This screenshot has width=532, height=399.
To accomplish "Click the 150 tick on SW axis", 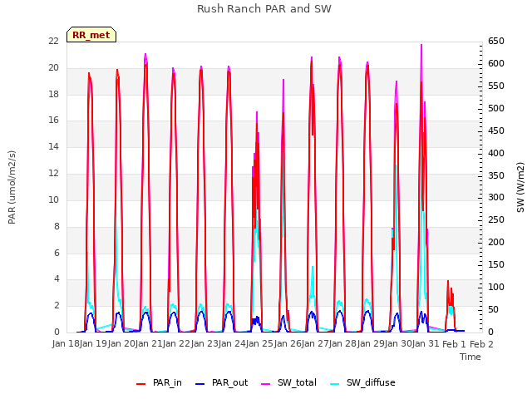I will 496,265.
